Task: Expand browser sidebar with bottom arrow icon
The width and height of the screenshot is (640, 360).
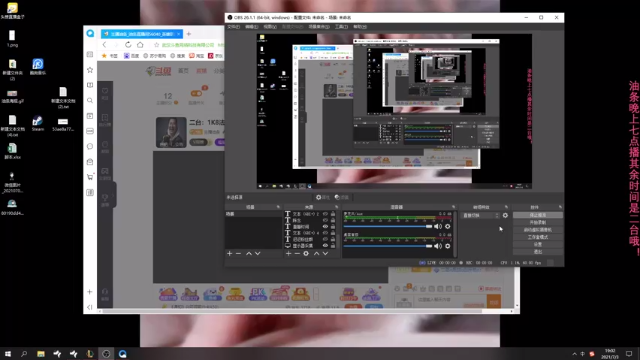Action: [90, 307]
